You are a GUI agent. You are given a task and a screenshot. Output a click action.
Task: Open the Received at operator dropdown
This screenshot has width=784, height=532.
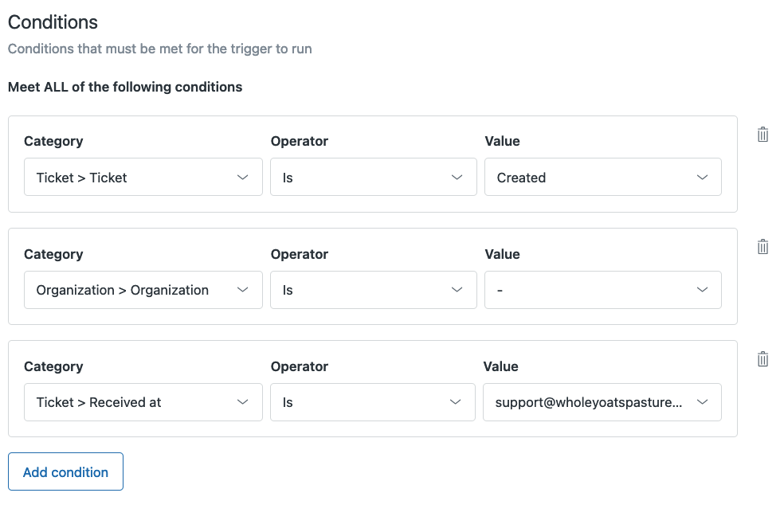373,402
